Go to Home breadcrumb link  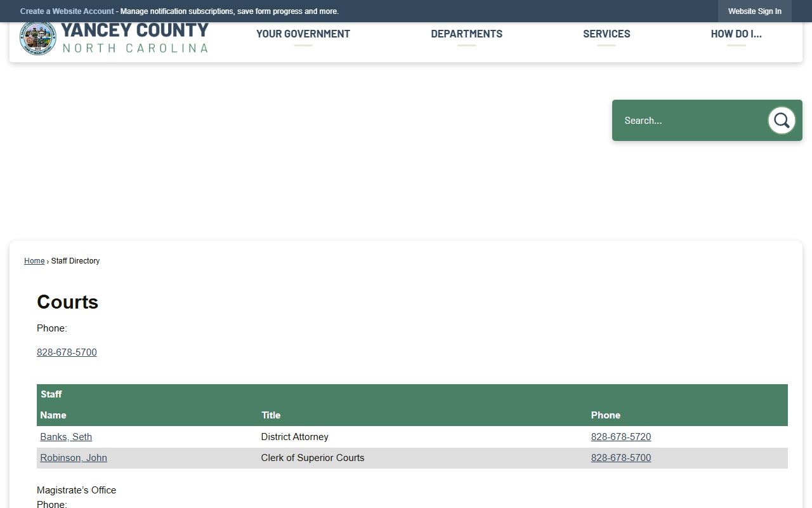34,261
